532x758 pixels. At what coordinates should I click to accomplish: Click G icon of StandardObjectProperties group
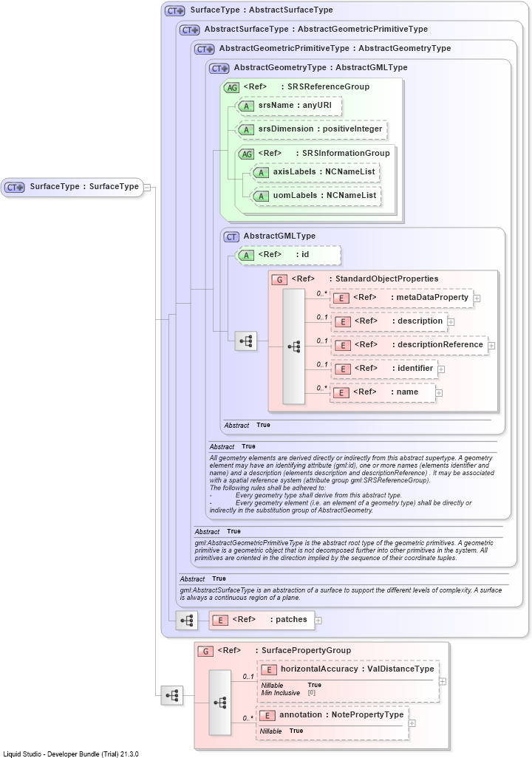coord(279,280)
